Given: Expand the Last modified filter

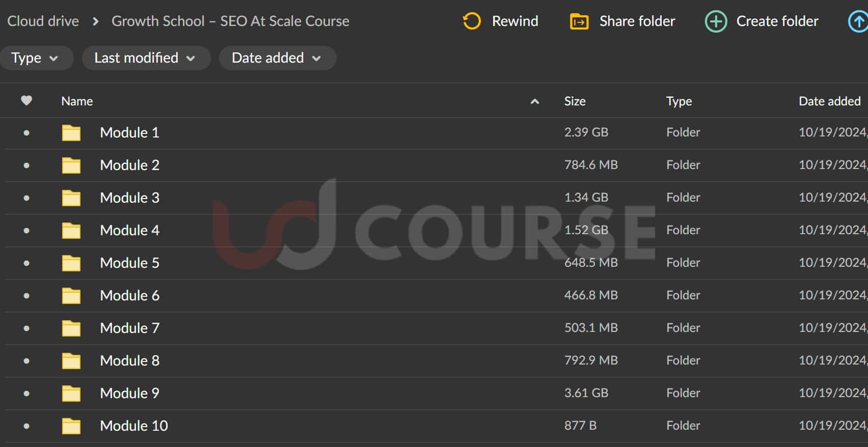Looking at the screenshot, I should pos(145,58).
